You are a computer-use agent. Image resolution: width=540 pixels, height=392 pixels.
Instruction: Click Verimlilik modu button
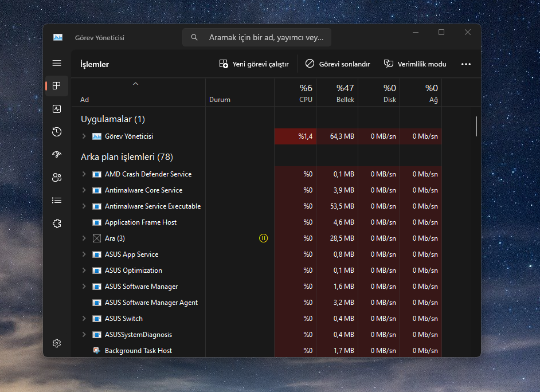(x=415, y=64)
